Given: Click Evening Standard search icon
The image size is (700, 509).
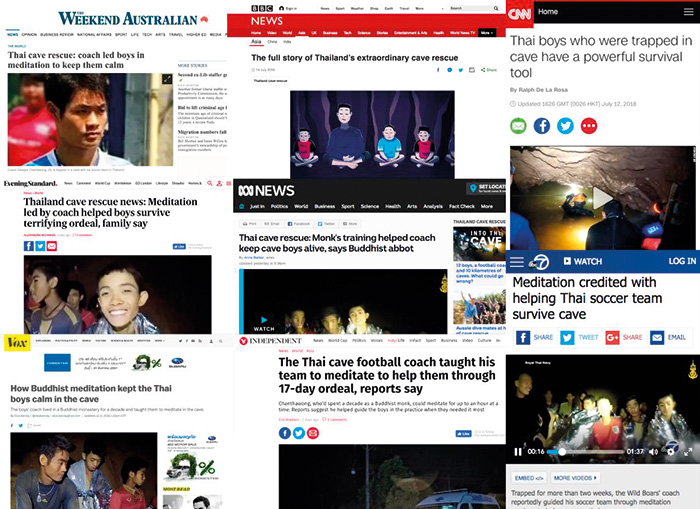Looking at the screenshot, I should pos(209,184).
